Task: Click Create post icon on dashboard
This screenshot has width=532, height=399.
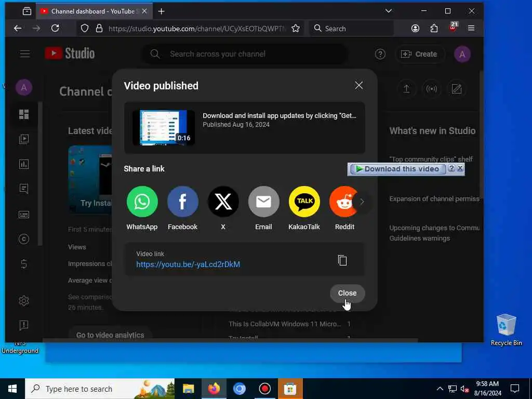Action: [457, 89]
